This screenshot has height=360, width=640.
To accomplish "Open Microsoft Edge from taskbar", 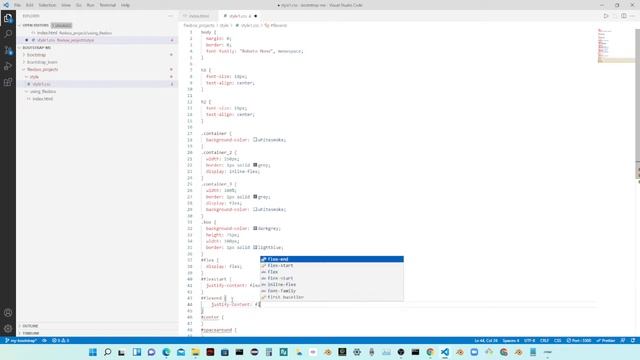I will coord(166,352).
